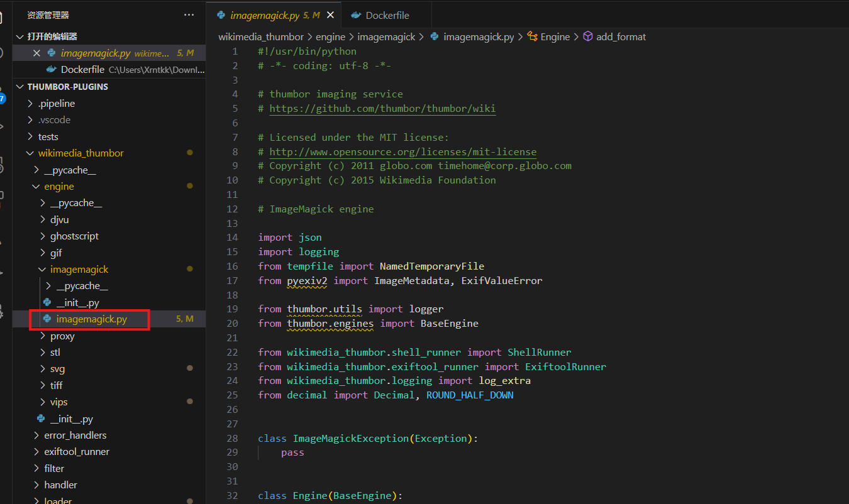This screenshot has width=849, height=504.
Task: Click the Python icon of __init__.py below vips
Action: coord(41,419)
